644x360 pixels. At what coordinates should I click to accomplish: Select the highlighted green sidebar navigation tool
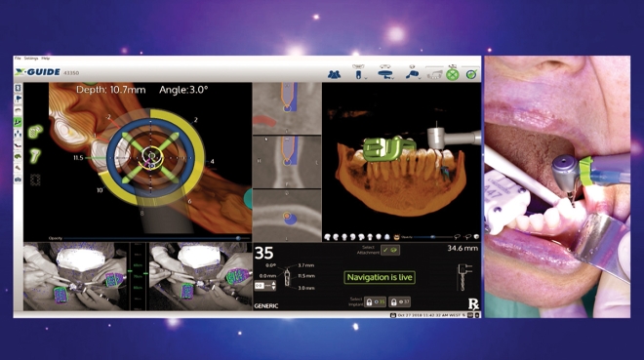pos(19,122)
